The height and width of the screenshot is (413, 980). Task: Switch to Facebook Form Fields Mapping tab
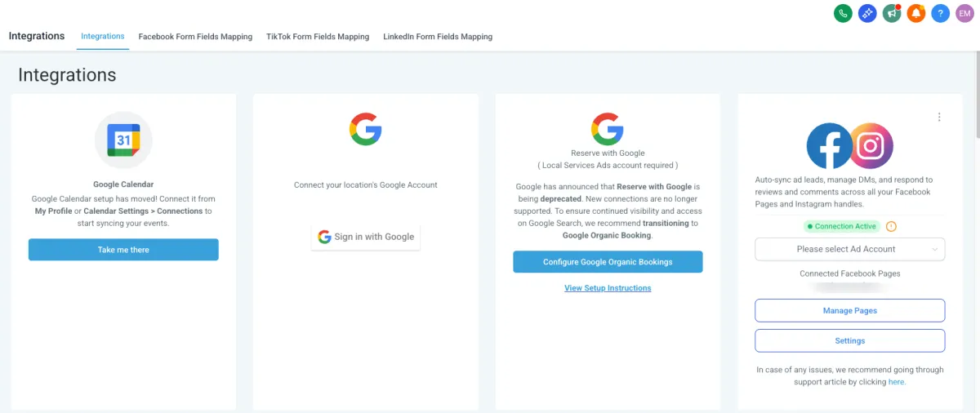(195, 37)
